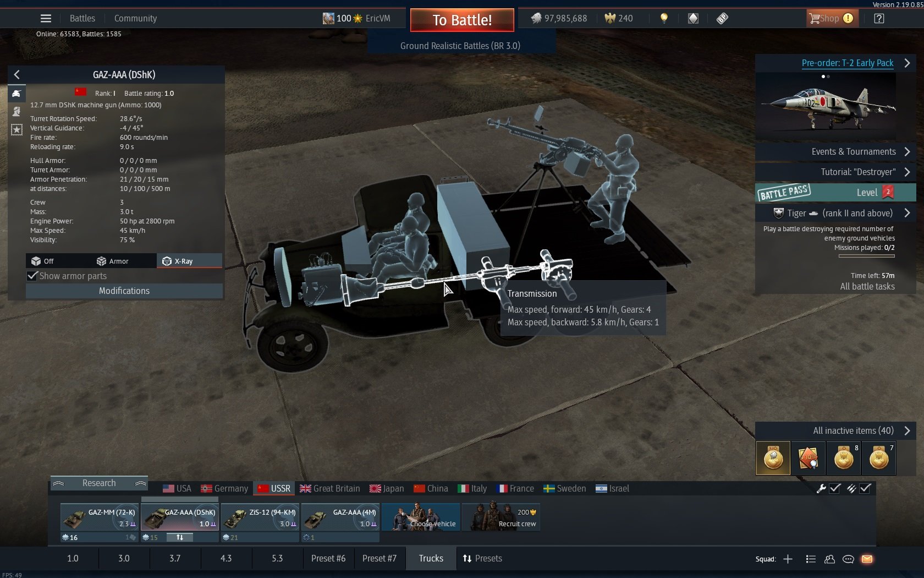Go back with the vehicle panel arrow
The height and width of the screenshot is (578, 924).
click(x=16, y=74)
